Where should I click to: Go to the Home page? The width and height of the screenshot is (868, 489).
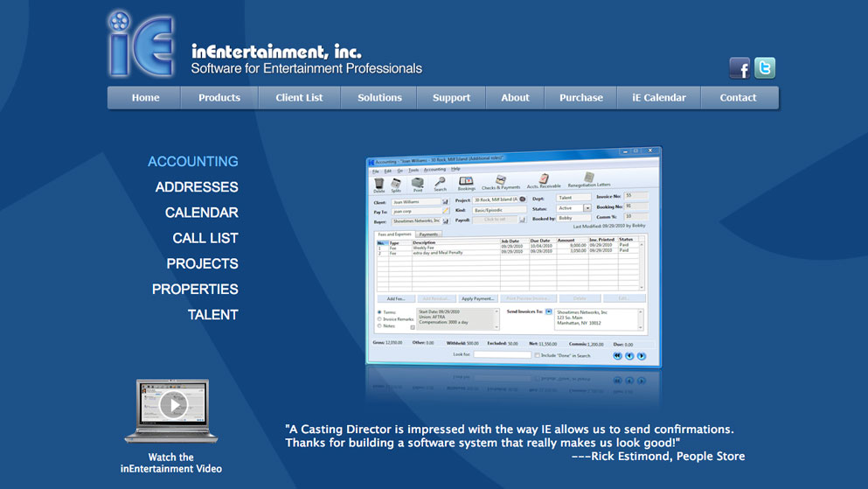click(145, 97)
